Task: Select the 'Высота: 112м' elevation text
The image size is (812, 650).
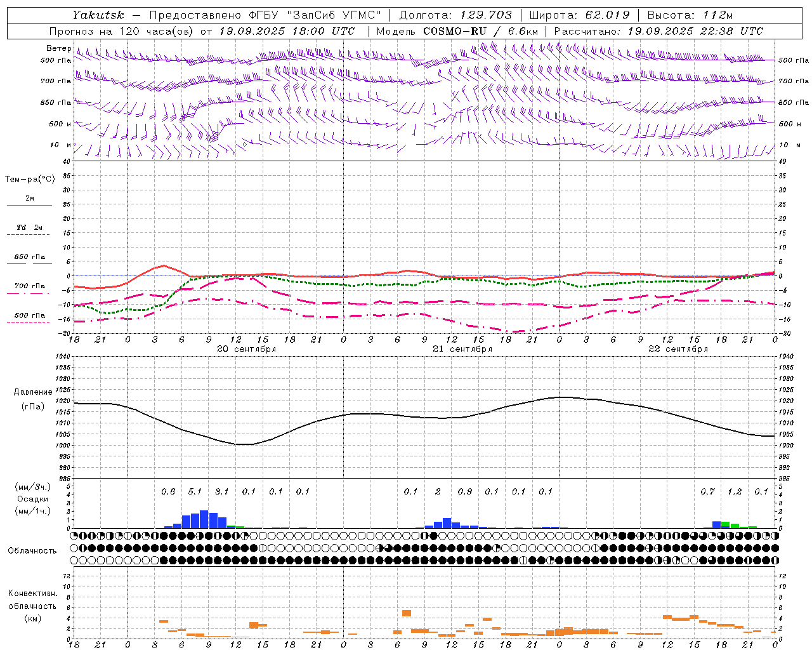Action: click(690, 15)
